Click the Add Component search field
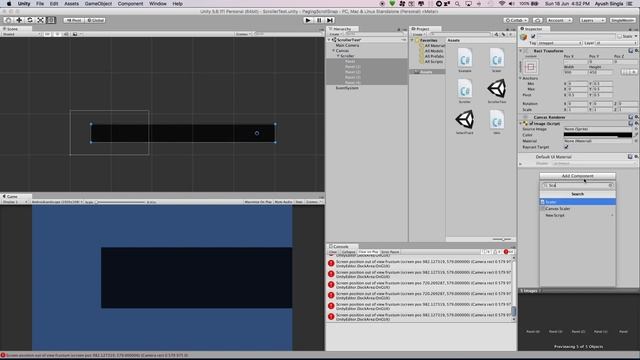 tap(577, 186)
